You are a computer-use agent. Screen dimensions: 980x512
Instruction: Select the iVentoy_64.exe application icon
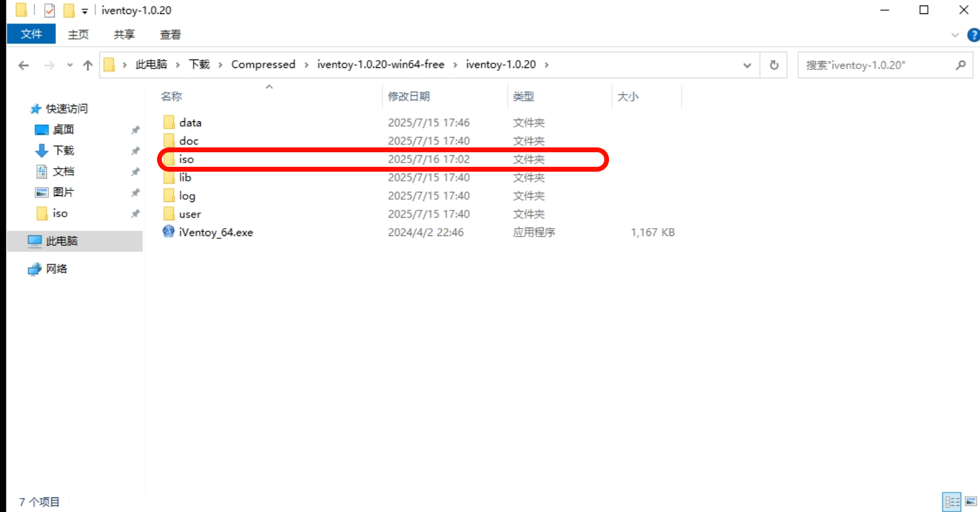click(x=168, y=232)
